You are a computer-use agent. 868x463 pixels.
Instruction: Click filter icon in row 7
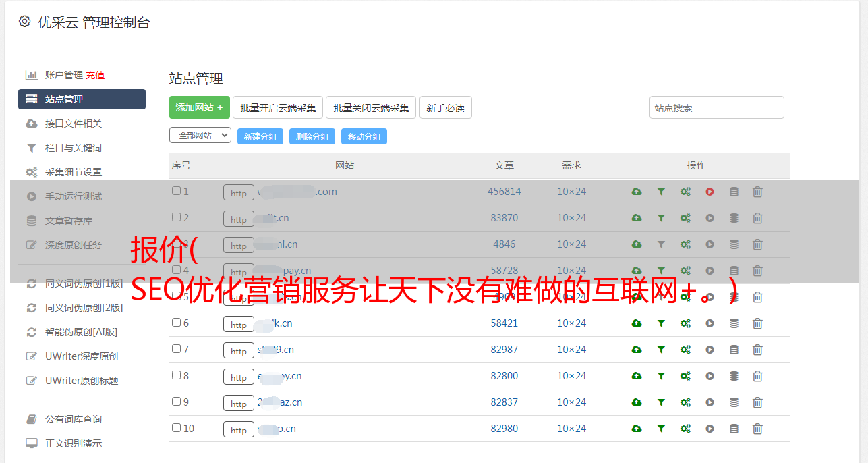pos(661,350)
